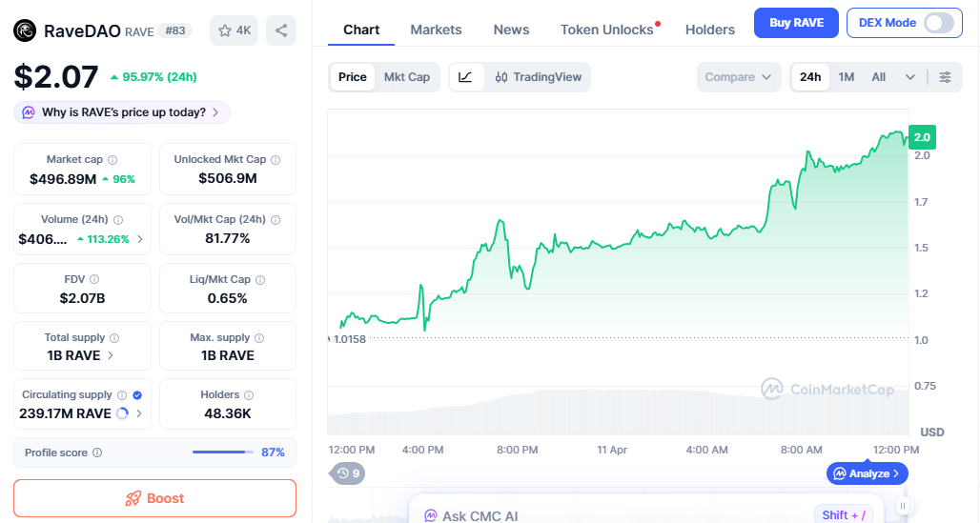980x523 pixels.
Task: Switch to the Markets tab
Action: point(437,30)
